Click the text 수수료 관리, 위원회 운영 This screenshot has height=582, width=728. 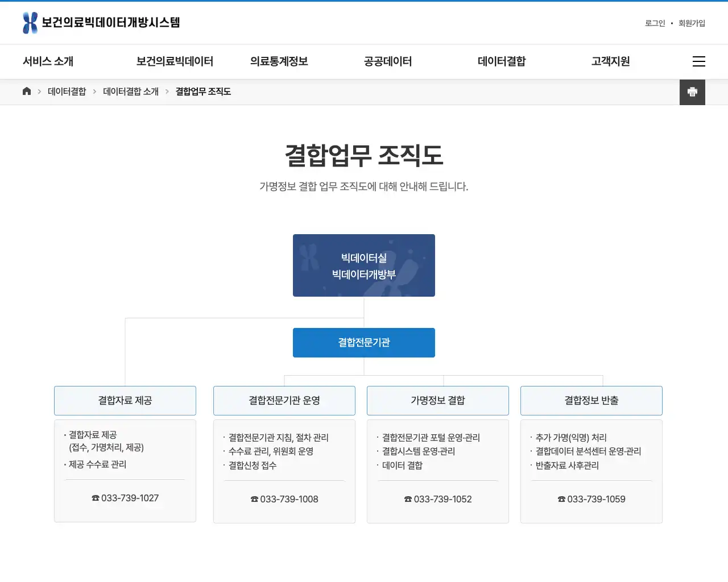(271, 451)
